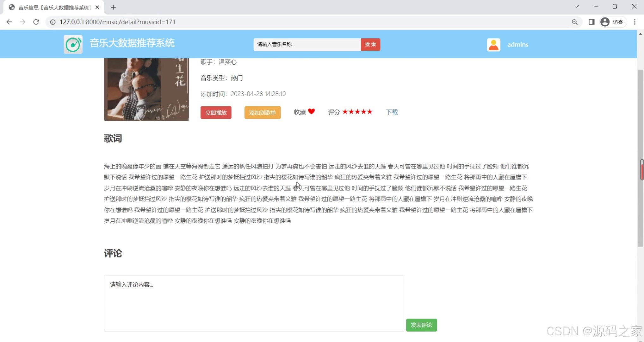
Task: Open the browser tab dropdown chevron
Action: 577,6
